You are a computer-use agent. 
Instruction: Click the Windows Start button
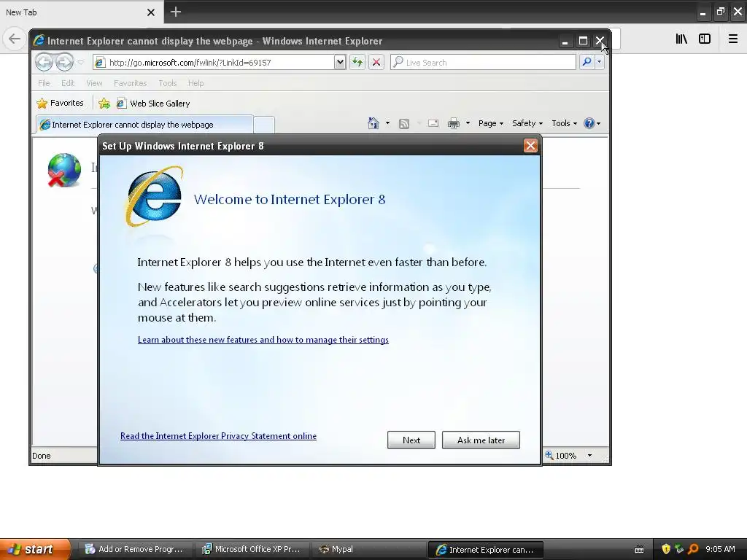point(35,549)
